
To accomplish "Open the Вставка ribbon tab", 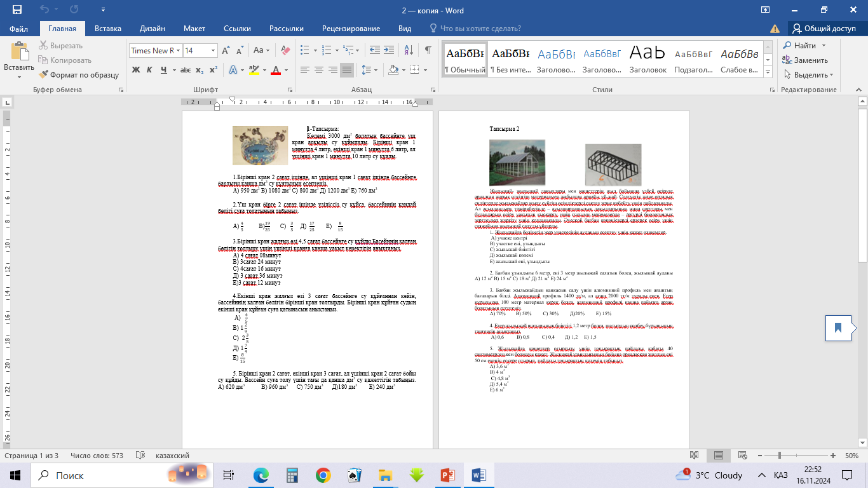I will pos(108,29).
